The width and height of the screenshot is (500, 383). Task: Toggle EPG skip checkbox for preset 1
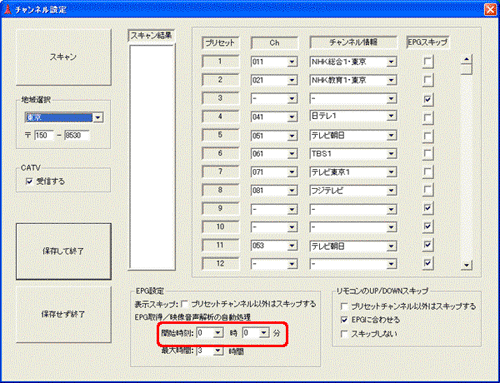click(x=428, y=62)
